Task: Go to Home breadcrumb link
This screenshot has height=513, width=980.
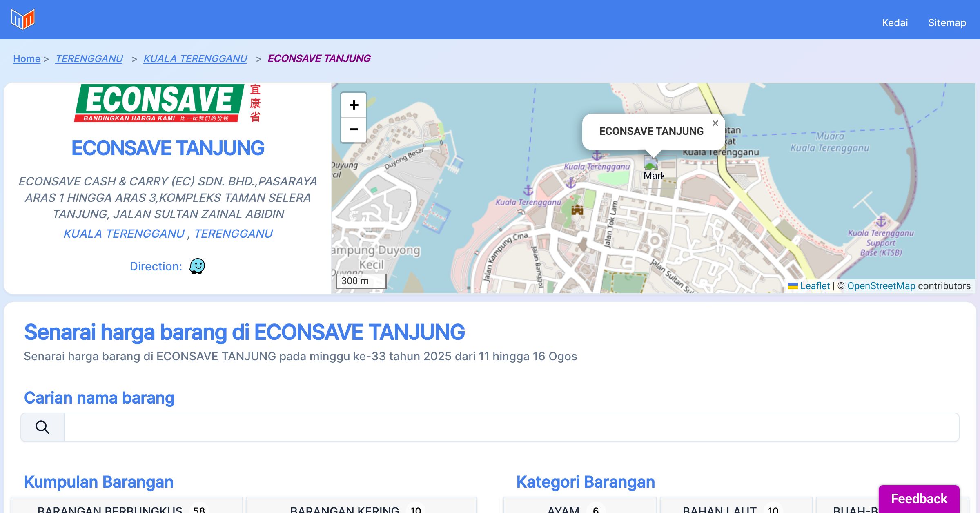Action: click(x=27, y=59)
